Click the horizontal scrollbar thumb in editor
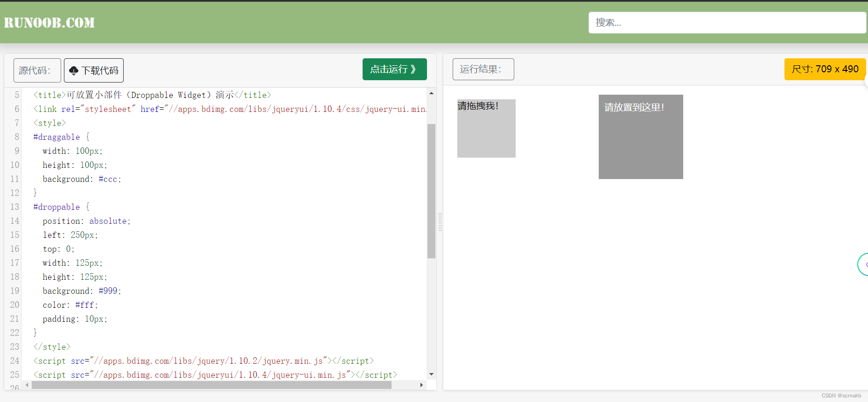This screenshot has width=868, height=402. coord(211,385)
